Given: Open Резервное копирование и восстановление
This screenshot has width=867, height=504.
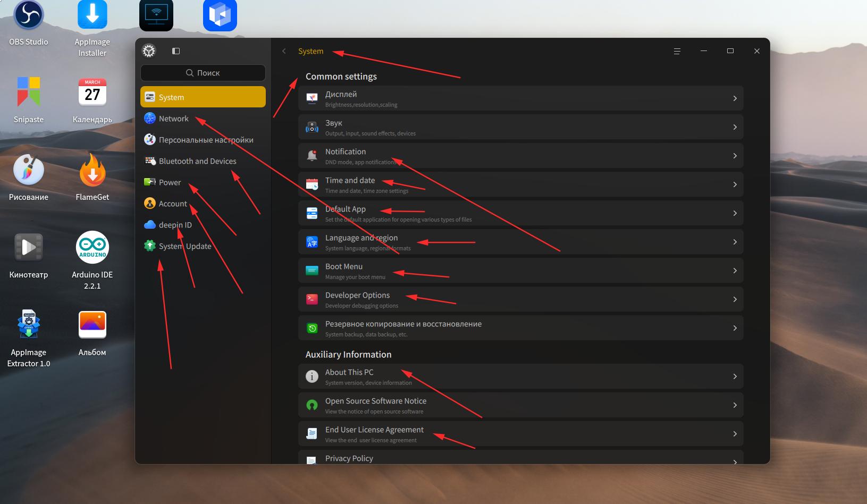Looking at the screenshot, I should (x=520, y=328).
